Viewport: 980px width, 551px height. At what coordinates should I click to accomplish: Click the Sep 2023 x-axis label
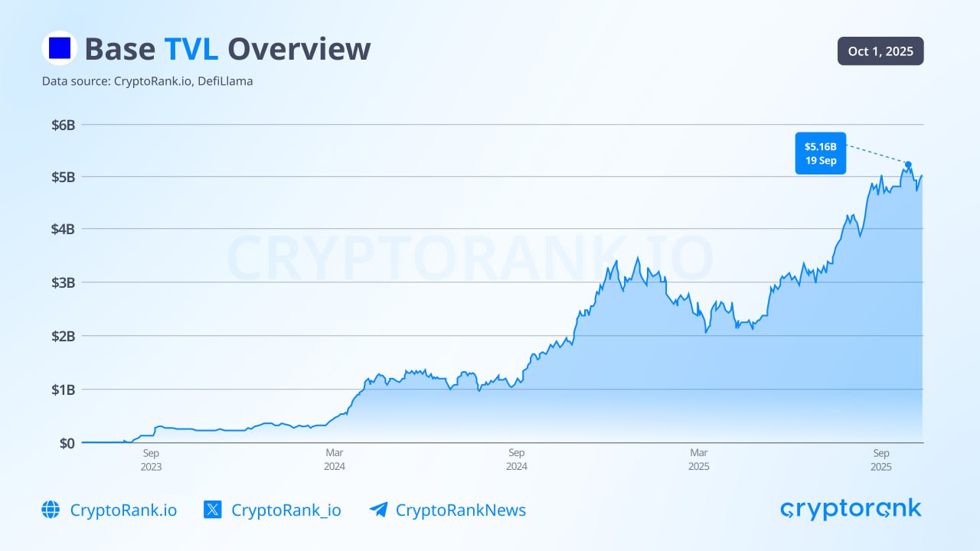click(x=151, y=459)
